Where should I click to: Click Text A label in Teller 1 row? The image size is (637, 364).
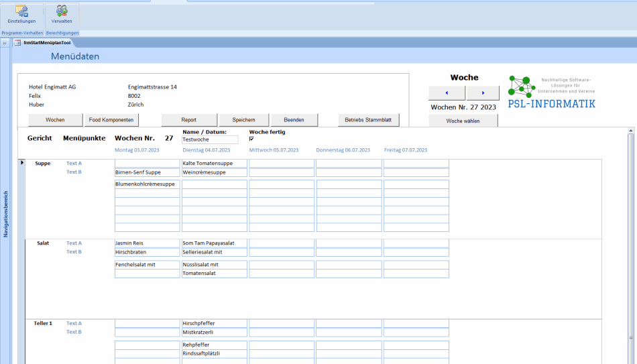pos(74,323)
